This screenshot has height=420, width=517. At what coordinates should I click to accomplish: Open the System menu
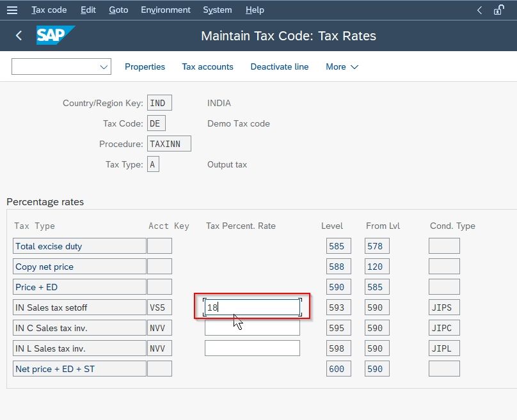click(x=218, y=10)
